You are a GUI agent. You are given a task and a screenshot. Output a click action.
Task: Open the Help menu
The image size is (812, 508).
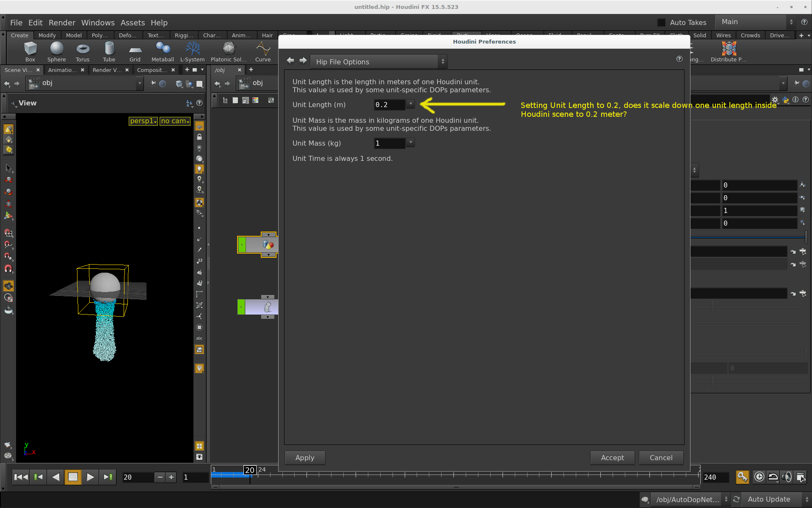coord(159,22)
